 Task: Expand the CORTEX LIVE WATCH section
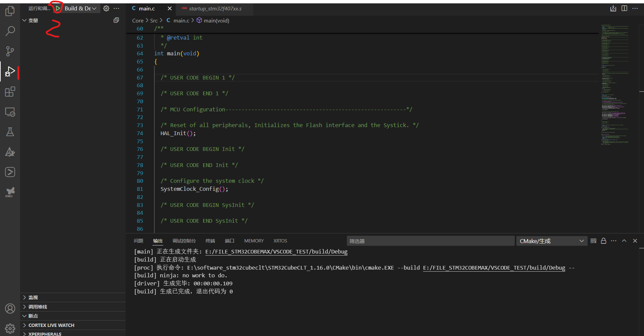tap(51, 325)
